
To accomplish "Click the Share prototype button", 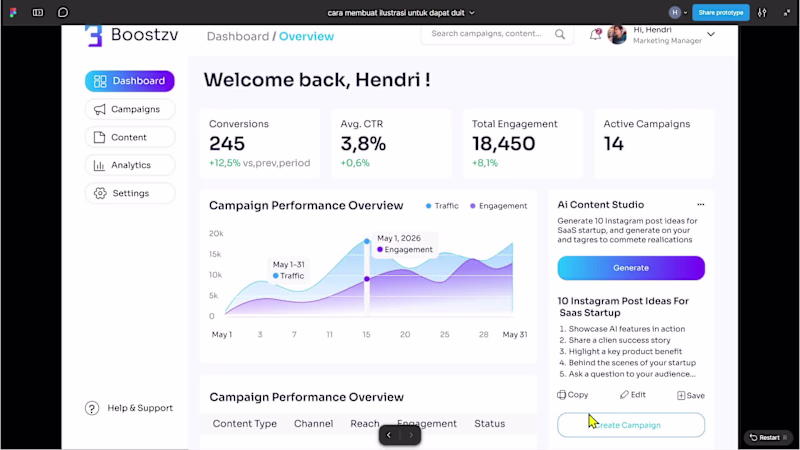I will (720, 12).
